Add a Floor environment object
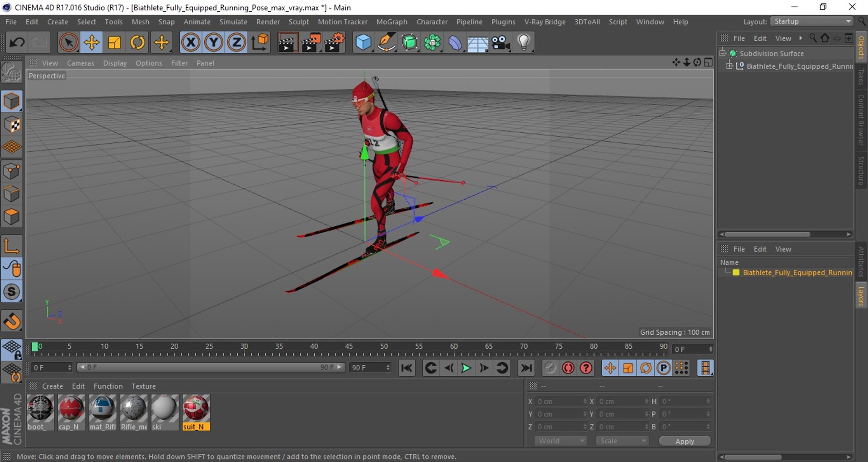Viewport: 868px width, 462px height. [x=478, y=42]
